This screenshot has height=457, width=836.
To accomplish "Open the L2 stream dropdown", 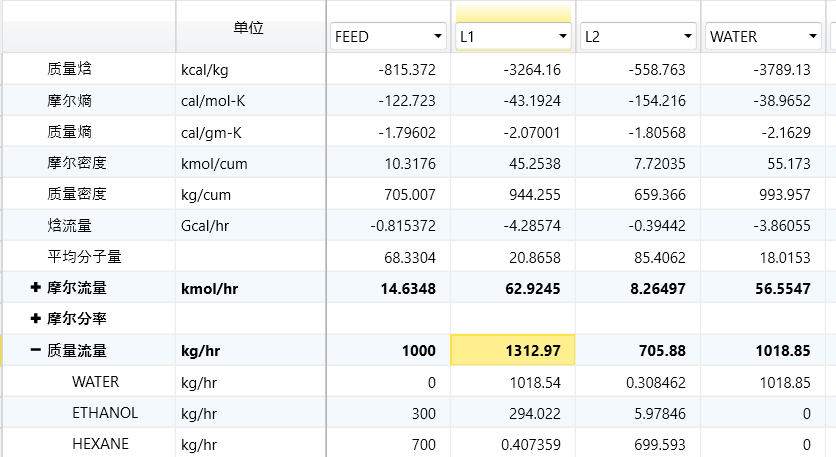I will (688, 37).
